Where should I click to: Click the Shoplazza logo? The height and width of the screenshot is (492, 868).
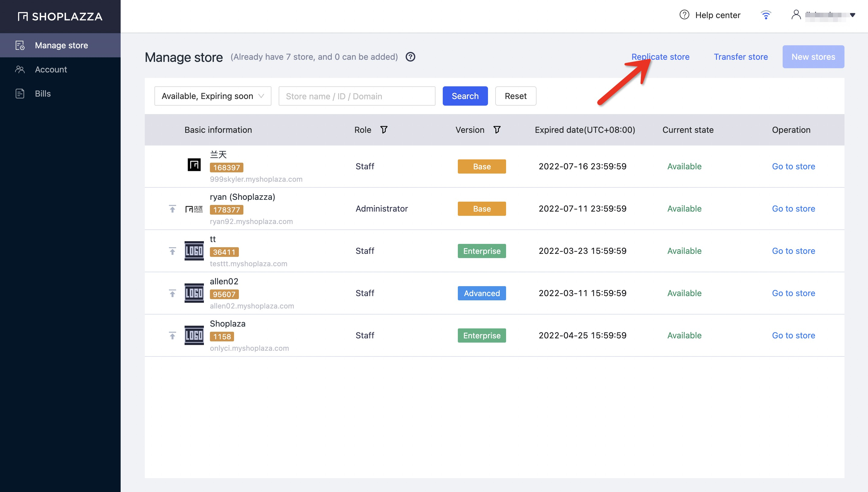pos(60,17)
